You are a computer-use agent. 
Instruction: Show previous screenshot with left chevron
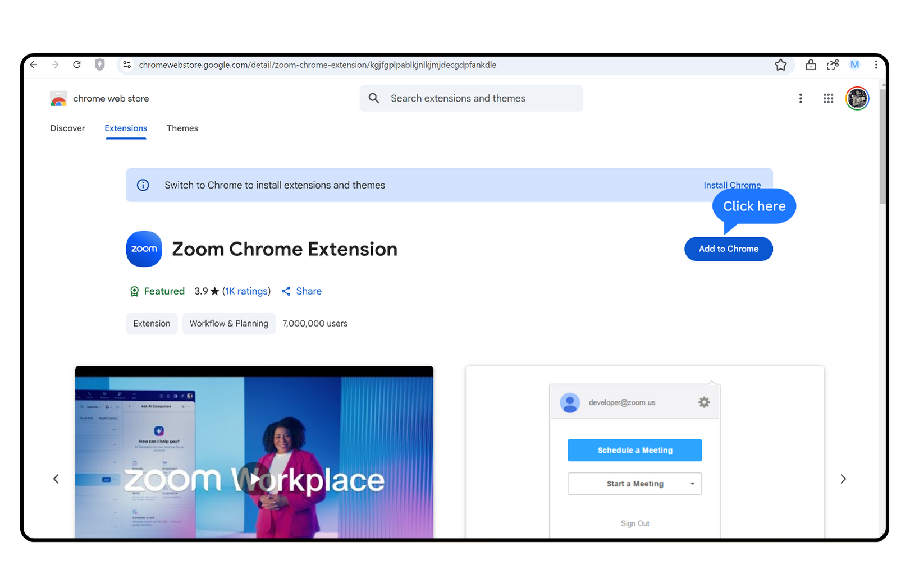pos(56,479)
